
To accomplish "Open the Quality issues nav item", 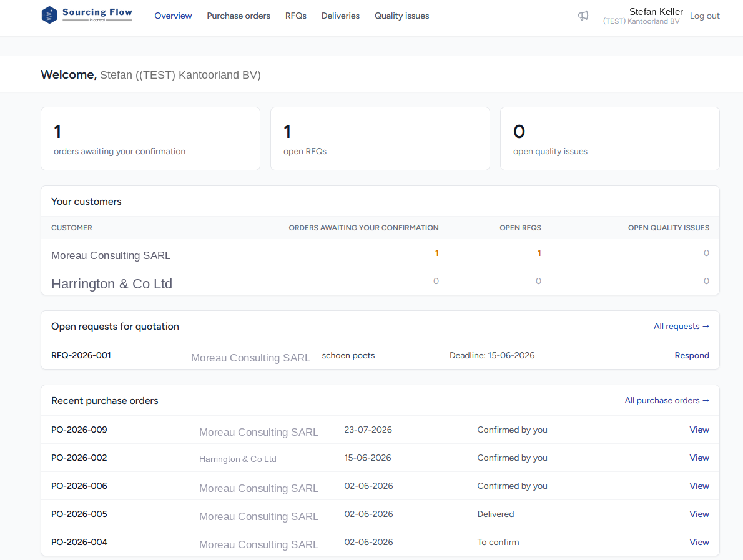I will (x=402, y=16).
